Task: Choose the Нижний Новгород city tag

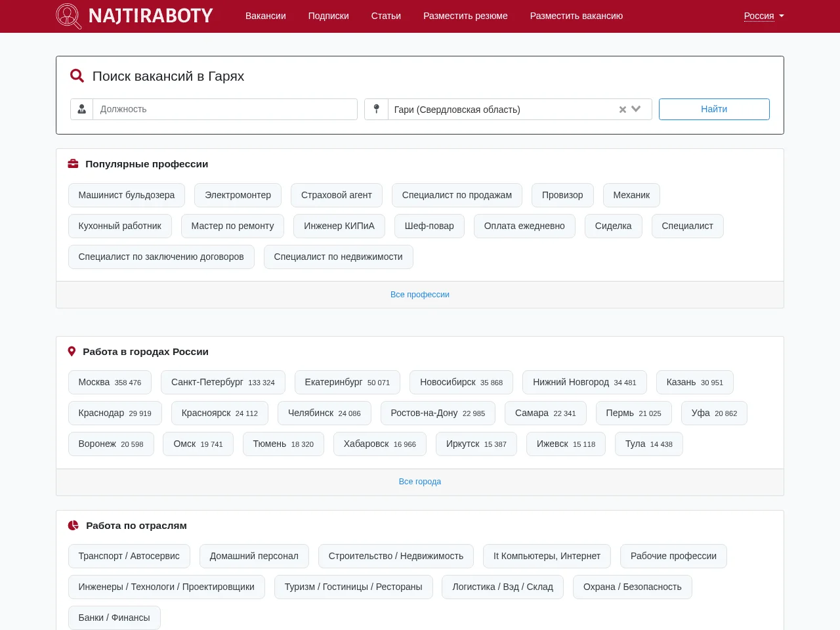Action: pyautogui.click(x=585, y=382)
